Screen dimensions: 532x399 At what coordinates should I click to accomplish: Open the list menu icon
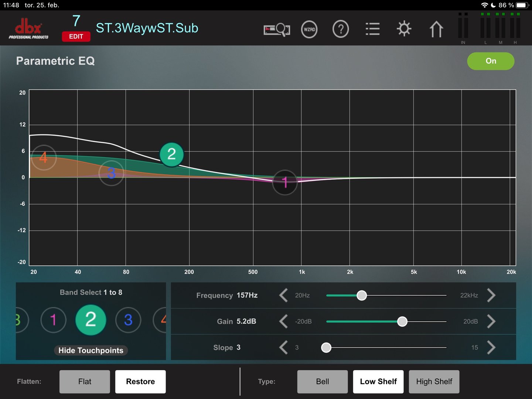[372, 29]
